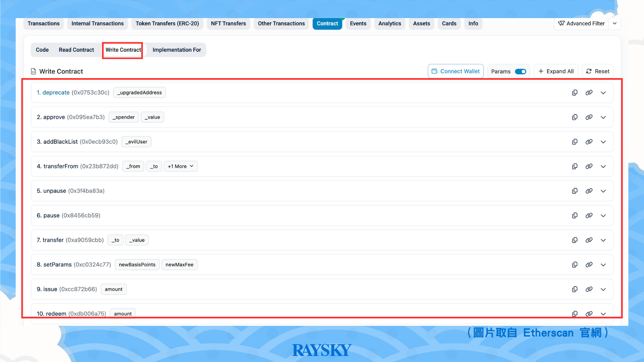Click the Connect Wallet button

pos(455,71)
